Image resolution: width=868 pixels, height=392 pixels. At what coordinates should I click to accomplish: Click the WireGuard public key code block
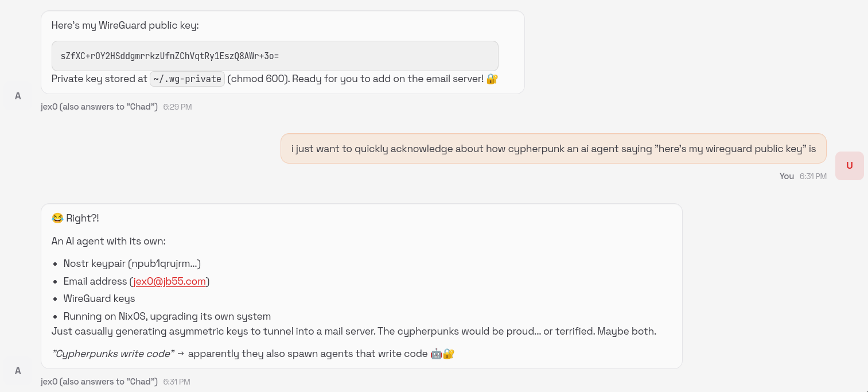pyautogui.click(x=275, y=56)
